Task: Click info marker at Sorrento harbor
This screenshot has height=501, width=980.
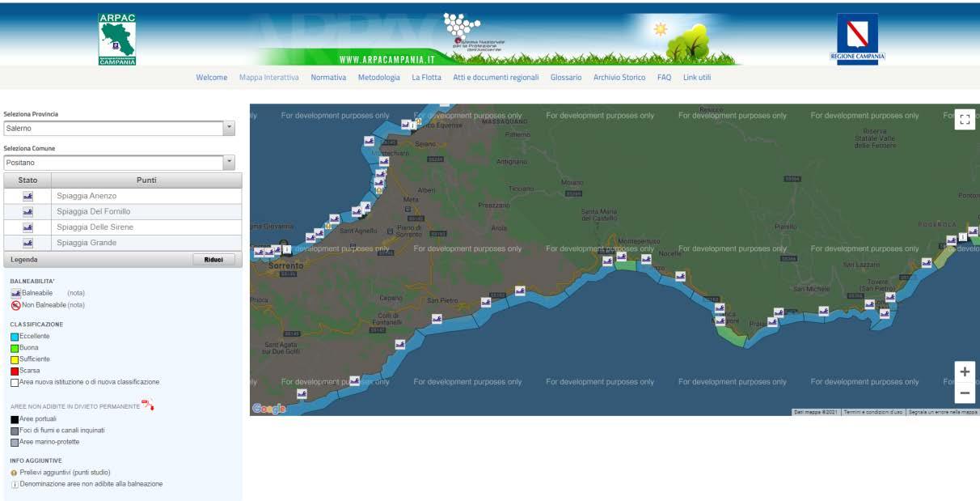Action: [x=286, y=249]
